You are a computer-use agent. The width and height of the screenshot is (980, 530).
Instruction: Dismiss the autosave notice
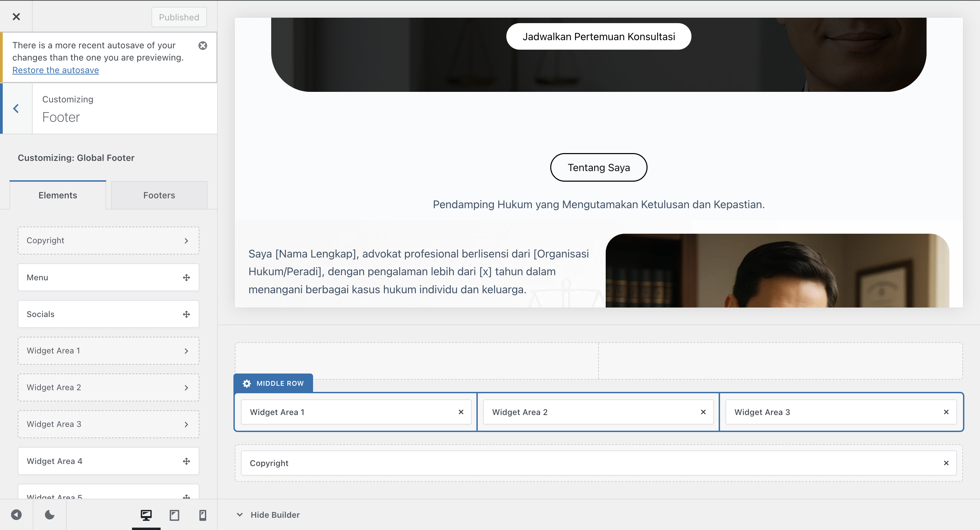click(x=203, y=45)
